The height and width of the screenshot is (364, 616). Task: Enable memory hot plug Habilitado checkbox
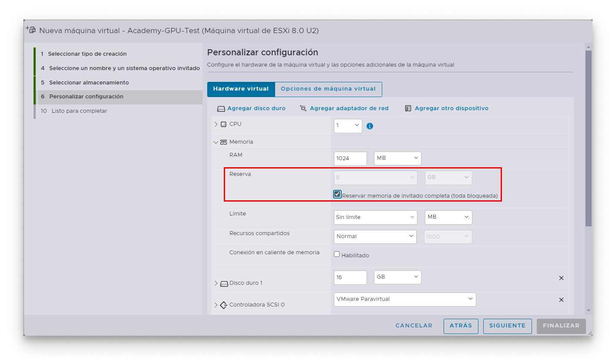coord(337,254)
